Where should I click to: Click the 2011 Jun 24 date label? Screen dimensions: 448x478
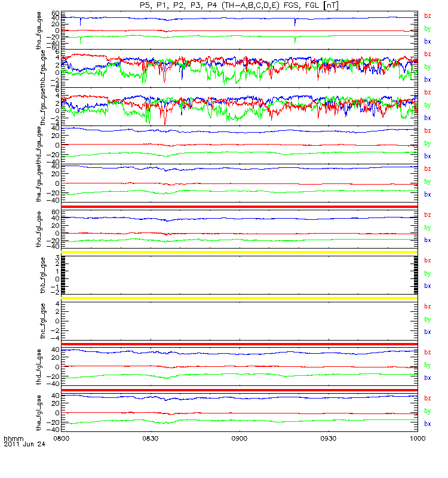[24, 444]
